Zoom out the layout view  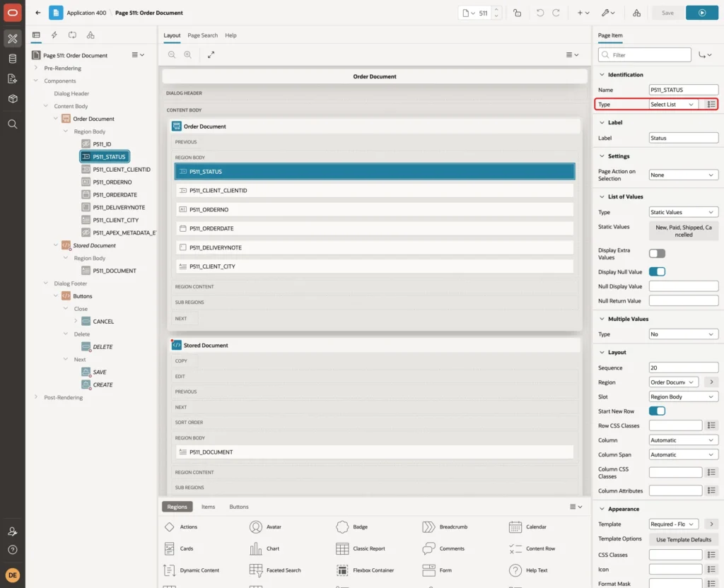(x=172, y=54)
